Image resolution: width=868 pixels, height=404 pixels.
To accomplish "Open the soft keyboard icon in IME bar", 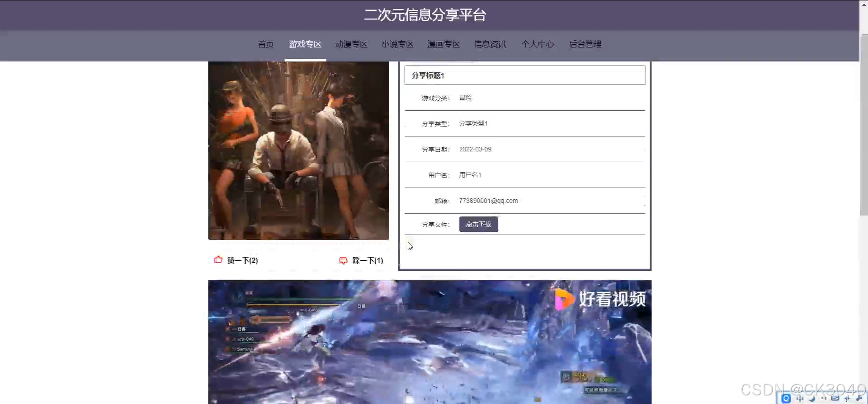I will (x=835, y=399).
